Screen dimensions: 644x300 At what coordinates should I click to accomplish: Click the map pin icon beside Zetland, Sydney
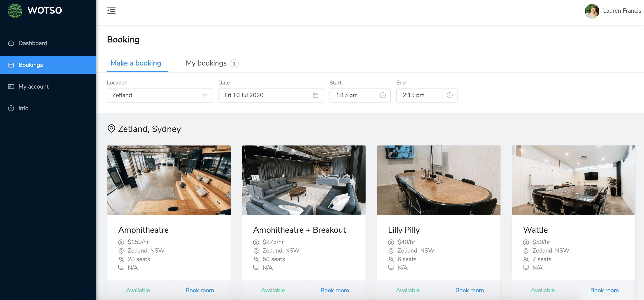(x=111, y=129)
